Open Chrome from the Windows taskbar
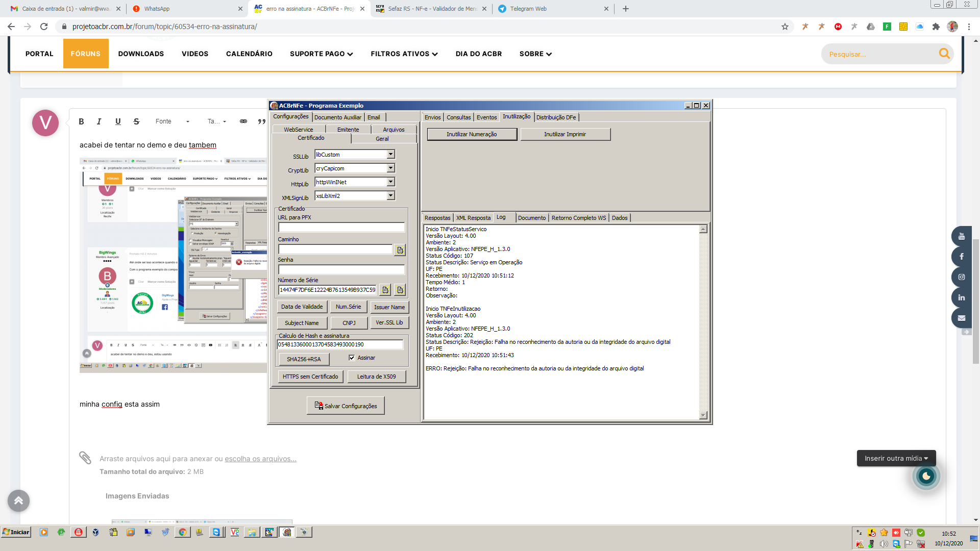Screen dimensions: 980x551 (182, 532)
